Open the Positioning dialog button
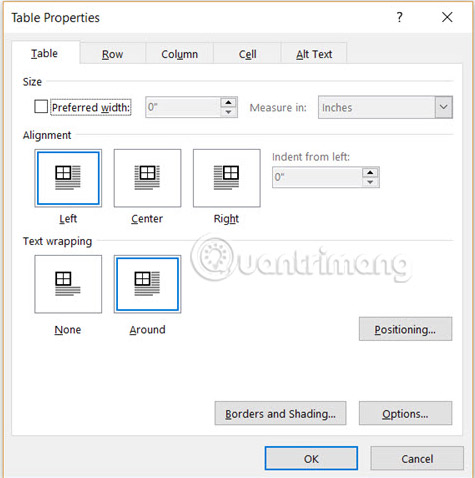 click(405, 329)
